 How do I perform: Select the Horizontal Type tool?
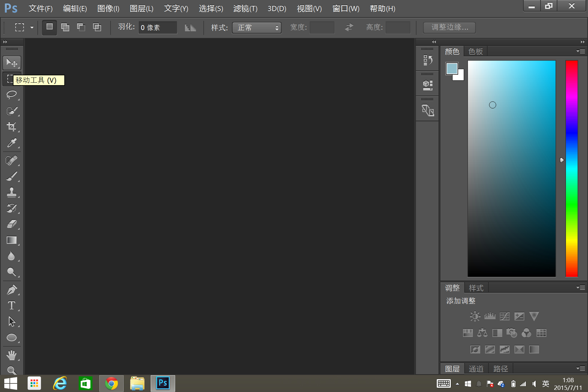pyautogui.click(x=12, y=305)
